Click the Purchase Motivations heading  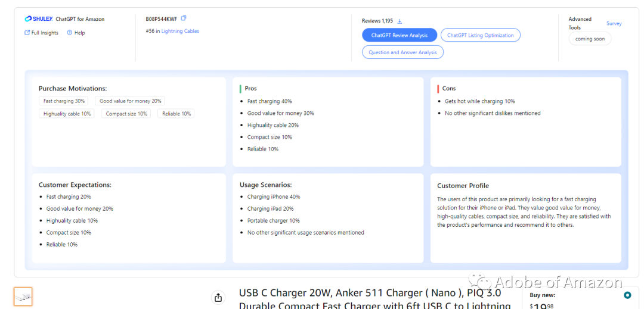tap(73, 89)
